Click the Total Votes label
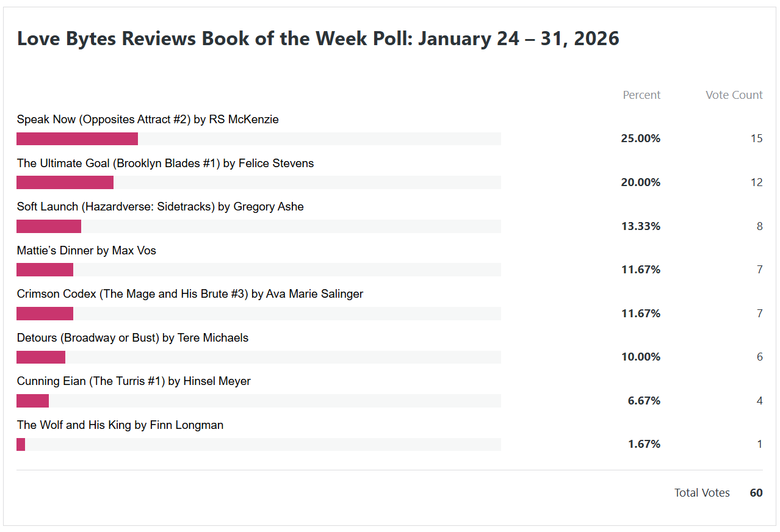780x532 pixels. coord(702,493)
